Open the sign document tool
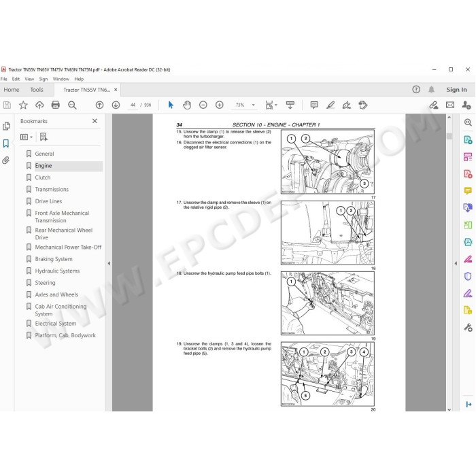 347,105
